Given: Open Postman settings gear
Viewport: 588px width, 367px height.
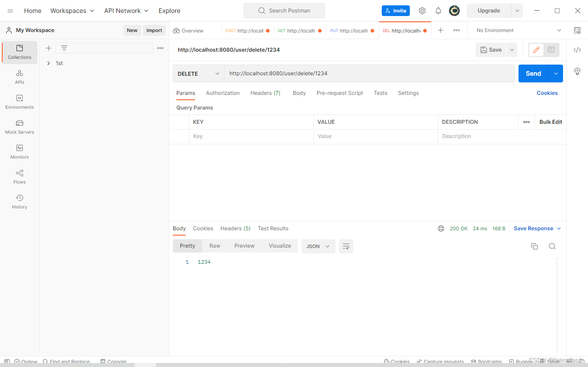Looking at the screenshot, I should pos(422,10).
